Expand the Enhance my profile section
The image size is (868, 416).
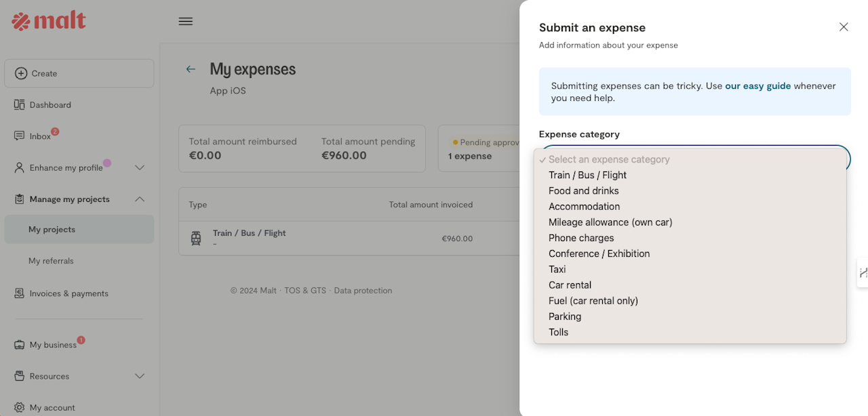pos(140,167)
